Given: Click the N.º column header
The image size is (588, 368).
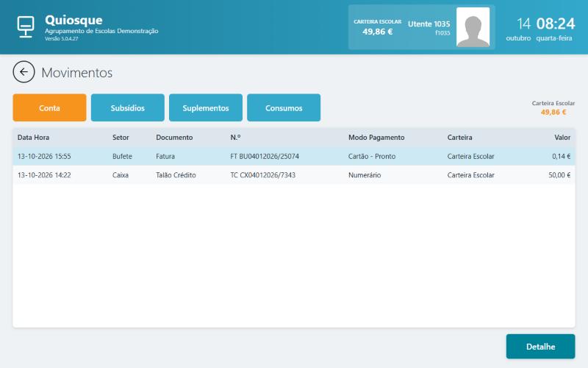Looking at the screenshot, I should [235, 138].
